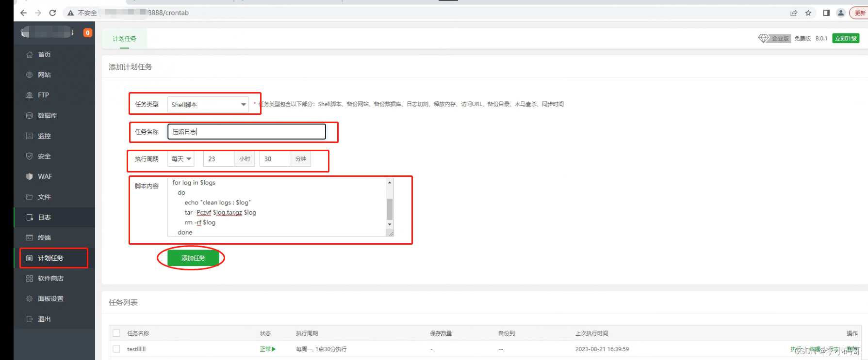Open the browser side panel icon
Image resolution: width=868 pixels, height=360 pixels.
[826, 13]
